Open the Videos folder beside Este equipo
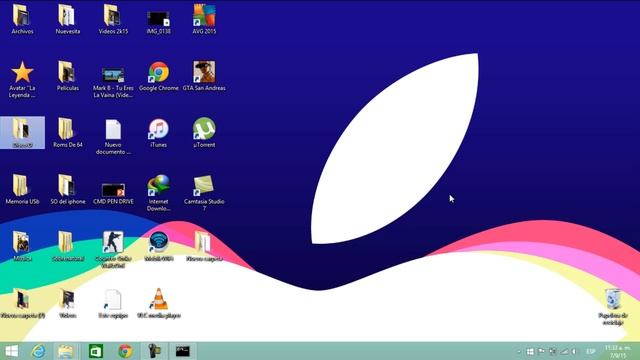The height and width of the screenshot is (360, 640). pos(68,303)
